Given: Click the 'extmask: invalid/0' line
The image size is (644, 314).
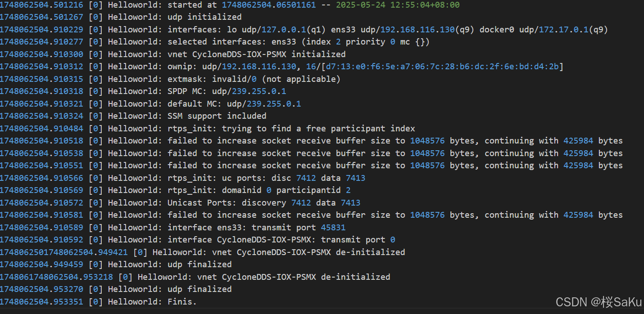Looking at the screenshot, I should click(x=170, y=79).
